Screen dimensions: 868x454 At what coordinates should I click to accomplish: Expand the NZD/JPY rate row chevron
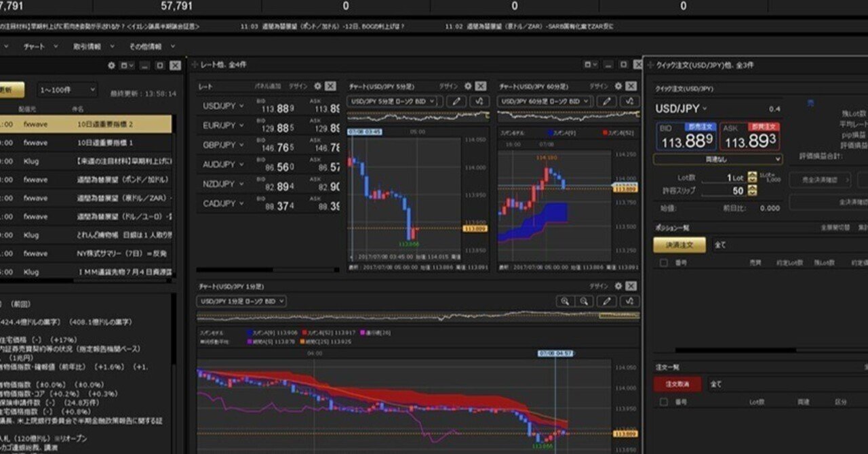(241, 184)
